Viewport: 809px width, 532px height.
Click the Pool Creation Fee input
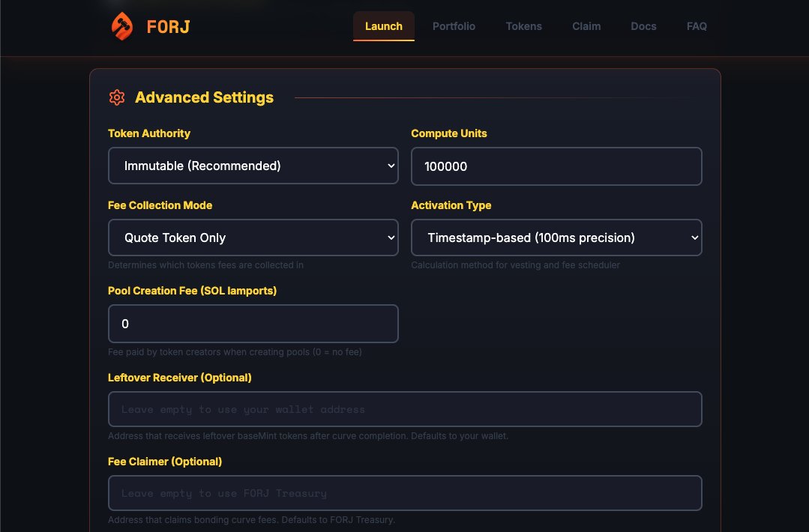click(x=253, y=324)
